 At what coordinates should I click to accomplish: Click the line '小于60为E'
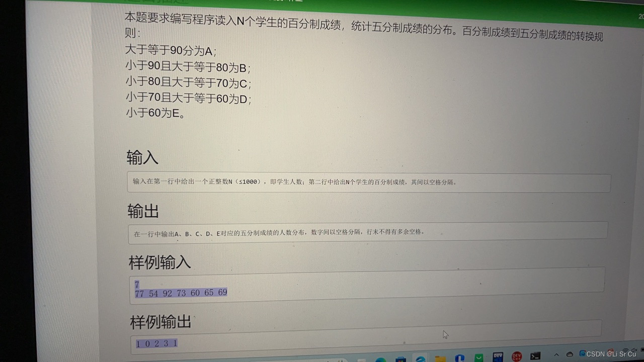pyautogui.click(x=155, y=113)
